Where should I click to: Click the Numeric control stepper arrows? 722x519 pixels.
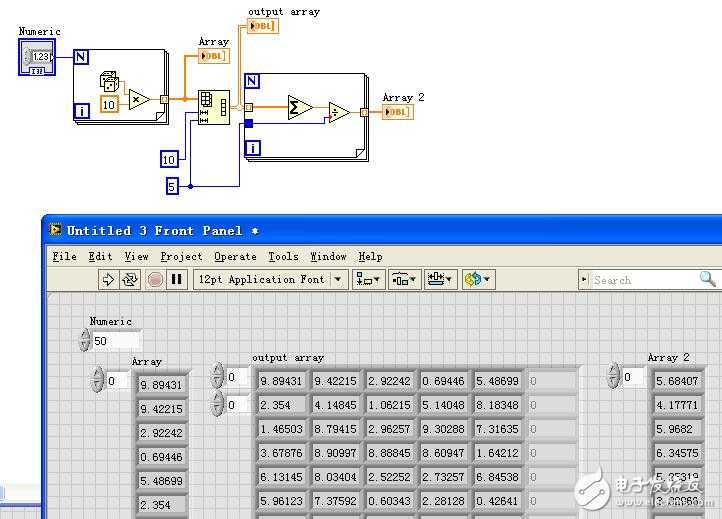[x=84, y=341]
